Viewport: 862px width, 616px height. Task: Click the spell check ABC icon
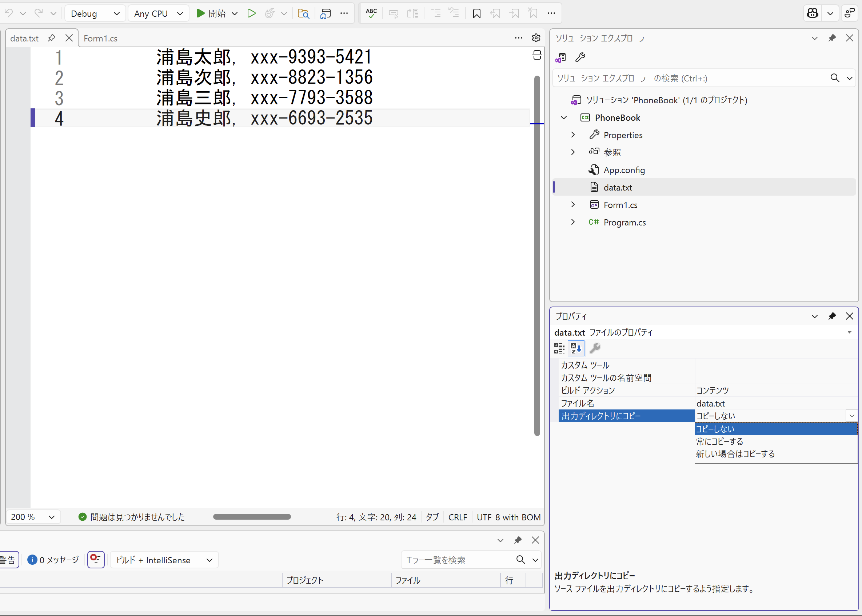coord(371,14)
